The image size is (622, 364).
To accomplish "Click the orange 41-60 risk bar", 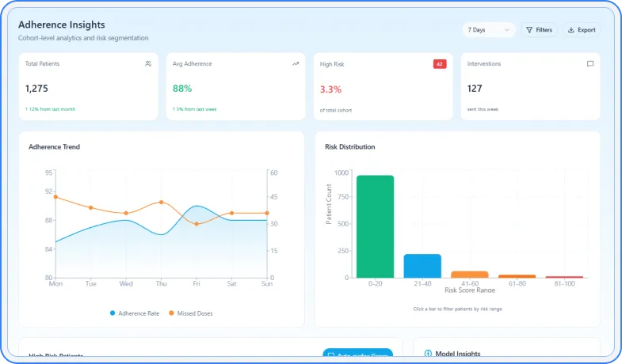I will click(x=469, y=274).
